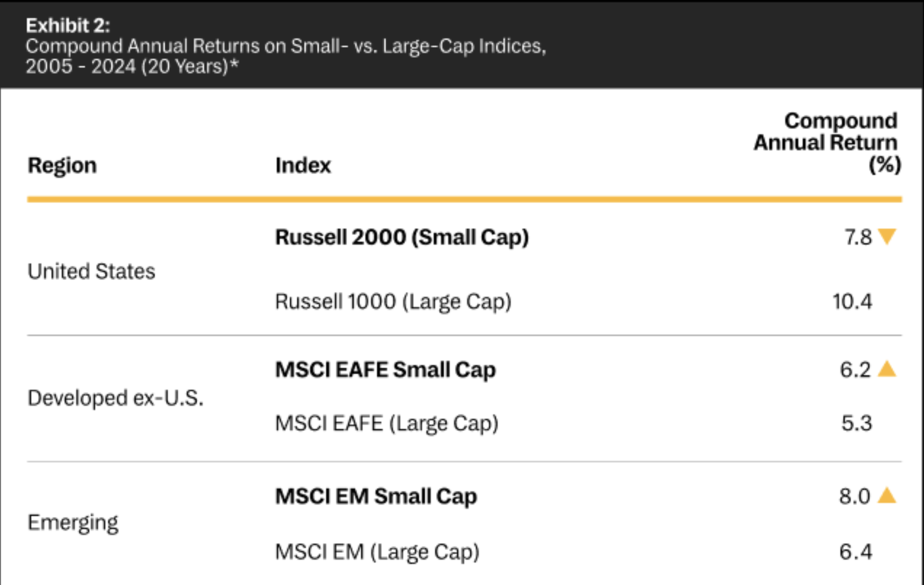The image size is (924, 585).
Task: Click the "United States" region label
Action: coord(92,271)
